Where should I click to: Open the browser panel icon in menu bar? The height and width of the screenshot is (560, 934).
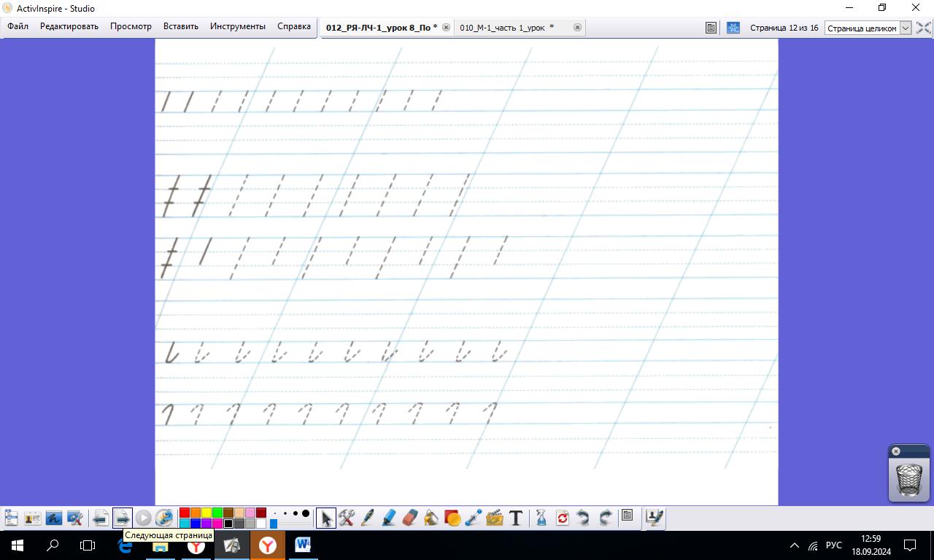coord(711,28)
